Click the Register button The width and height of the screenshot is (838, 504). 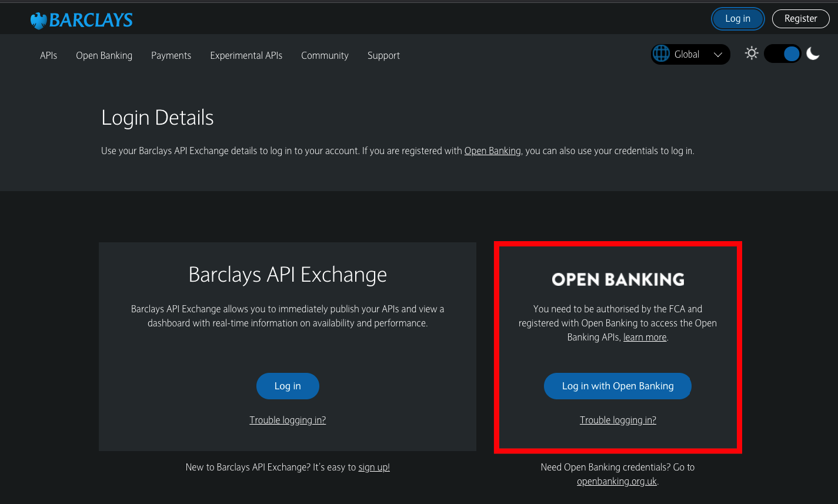pos(801,19)
